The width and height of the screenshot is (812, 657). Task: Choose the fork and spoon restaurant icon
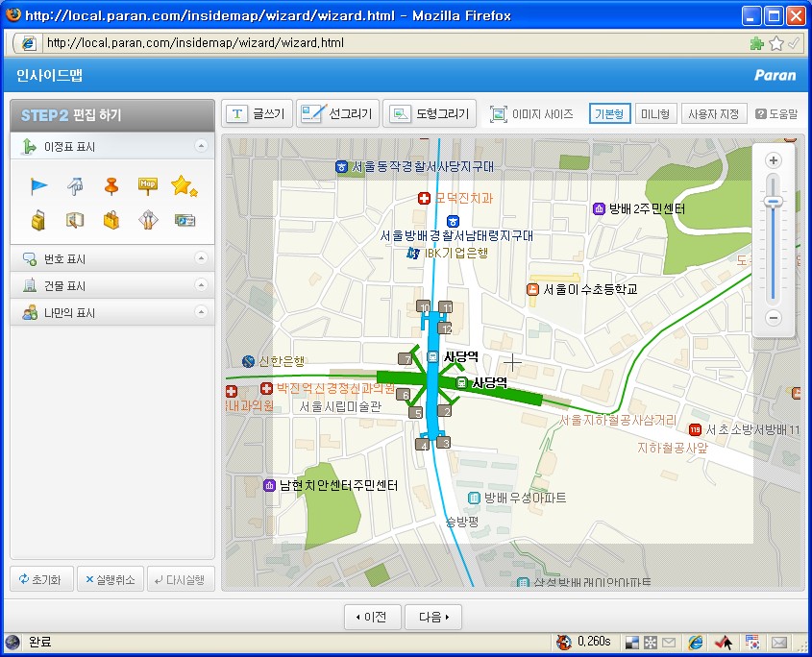[148, 221]
